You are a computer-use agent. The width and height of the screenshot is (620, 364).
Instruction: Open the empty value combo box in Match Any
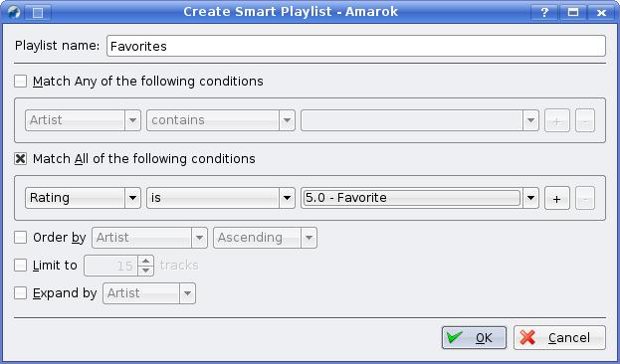click(x=420, y=120)
